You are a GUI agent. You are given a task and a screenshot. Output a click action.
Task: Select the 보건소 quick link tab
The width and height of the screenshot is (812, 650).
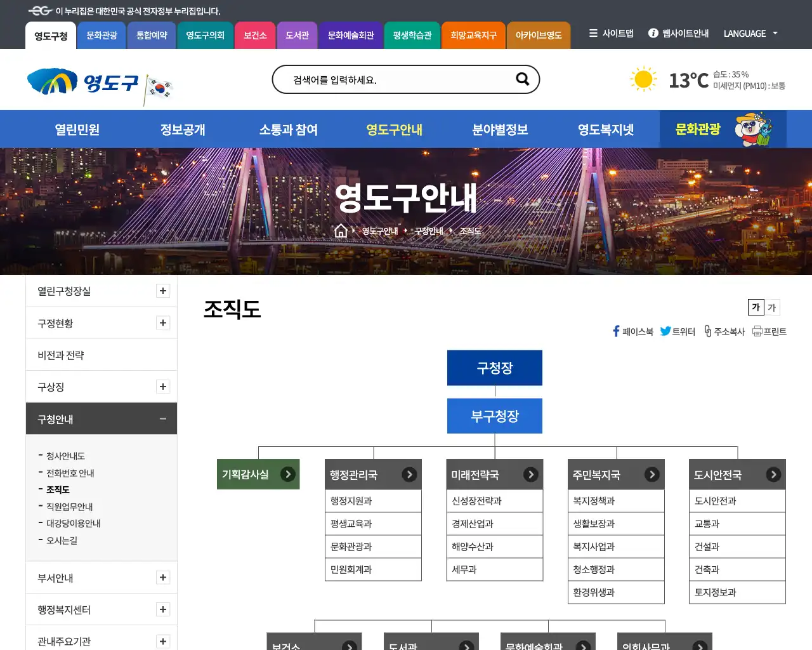pos(255,36)
